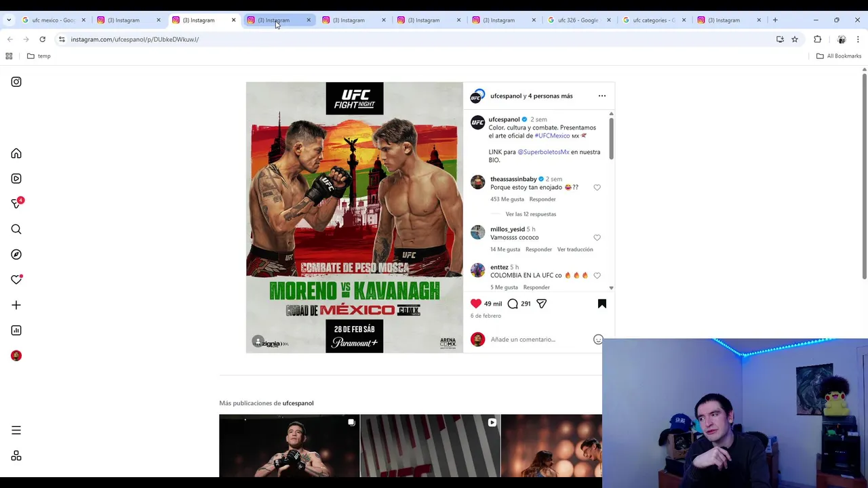Image resolution: width=868 pixels, height=488 pixels.
Task: Open emoji picker in comment box
Action: point(597,340)
